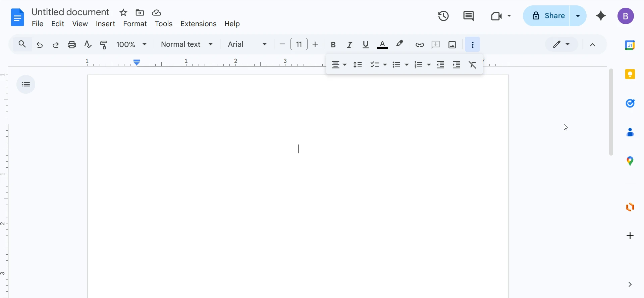Click the print icon in toolbar

72,44
